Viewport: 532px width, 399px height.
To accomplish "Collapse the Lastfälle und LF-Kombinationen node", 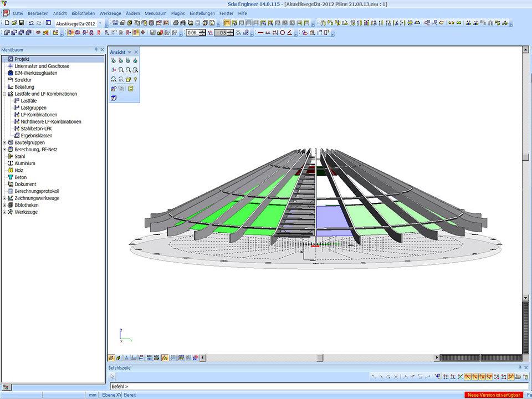I will point(4,94).
